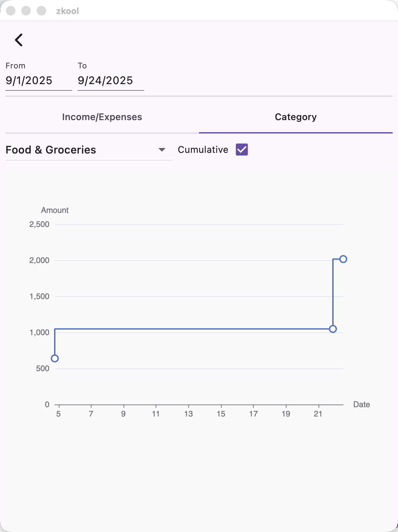
Task: Uncheck the Cumulative checkbox
Action: point(242,150)
